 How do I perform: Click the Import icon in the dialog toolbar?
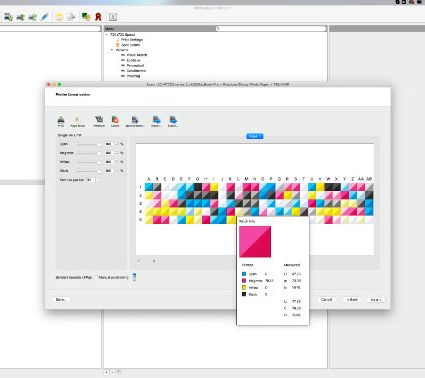(156, 120)
